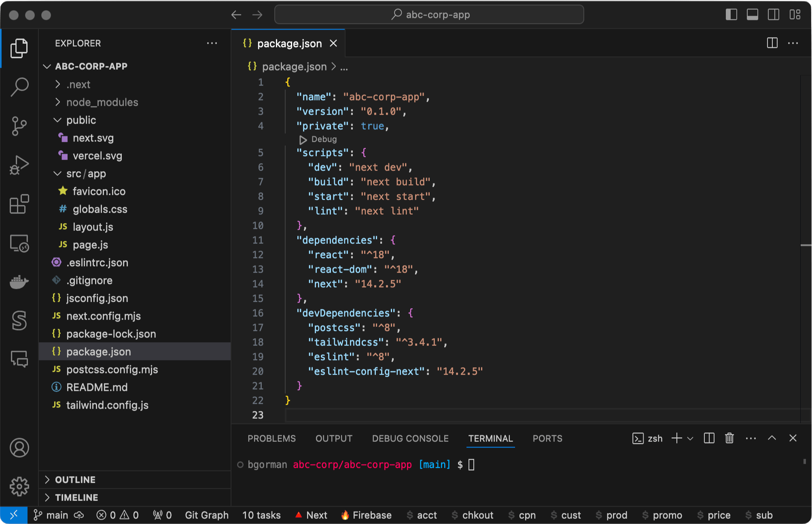Open the Source Control view

click(19, 126)
